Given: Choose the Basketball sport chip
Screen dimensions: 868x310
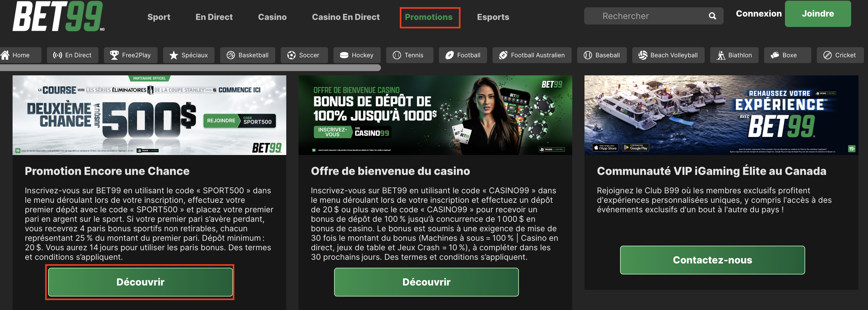Looking at the screenshot, I should 248,55.
